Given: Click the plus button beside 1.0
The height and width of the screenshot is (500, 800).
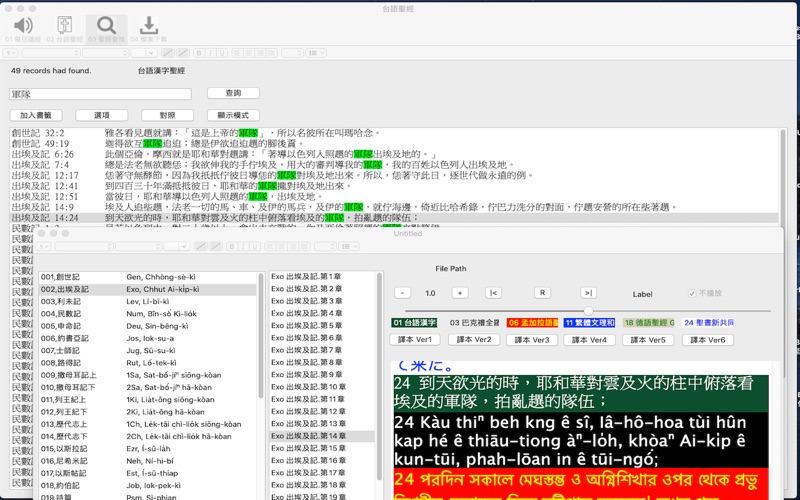Looking at the screenshot, I should click(x=461, y=293).
